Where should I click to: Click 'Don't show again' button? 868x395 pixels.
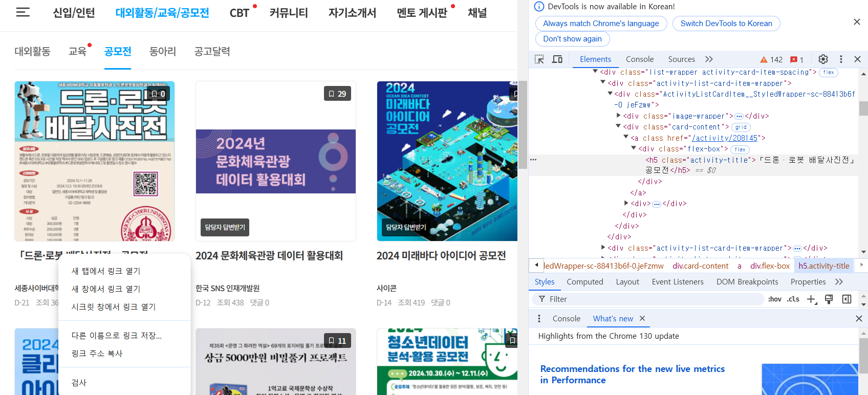[572, 39]
